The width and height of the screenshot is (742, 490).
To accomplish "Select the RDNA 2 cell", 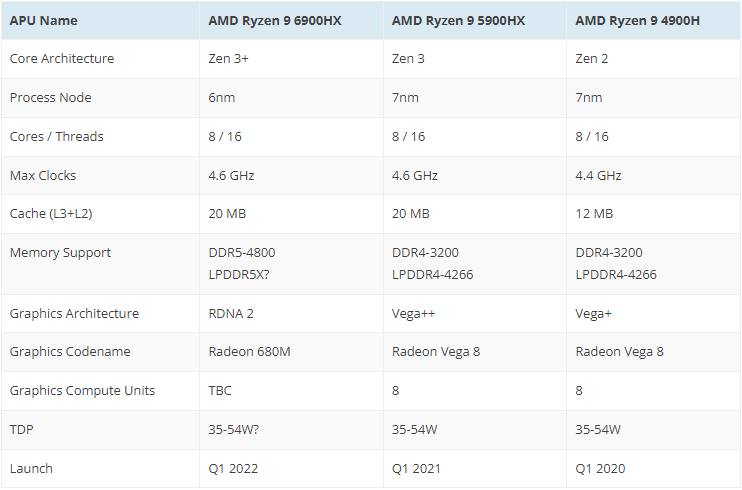I will tap(231, 313).
